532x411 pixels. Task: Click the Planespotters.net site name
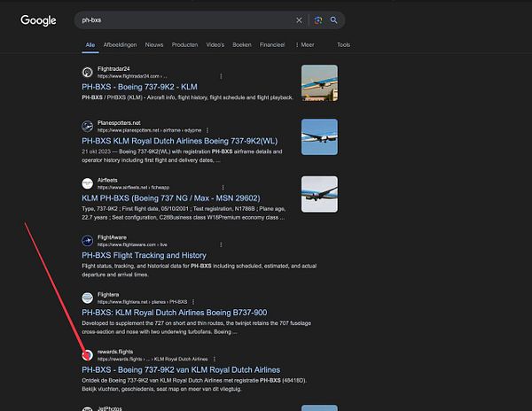[119, 123]
